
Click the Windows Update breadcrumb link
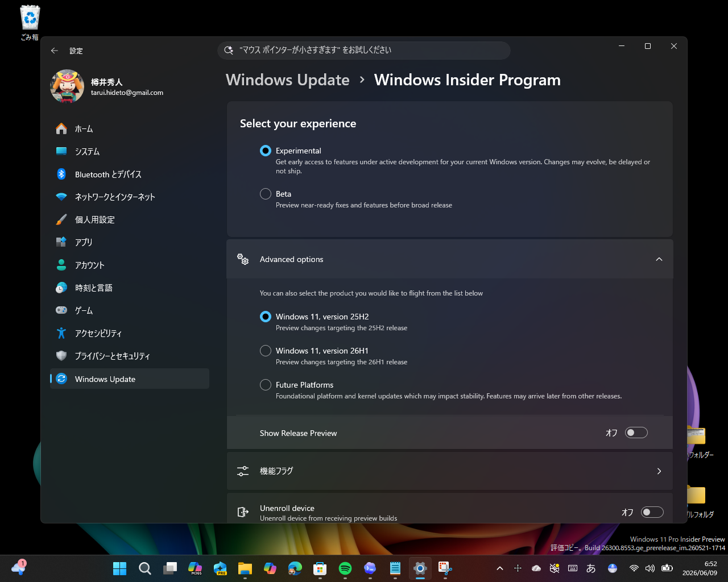(x=288, y=80)
